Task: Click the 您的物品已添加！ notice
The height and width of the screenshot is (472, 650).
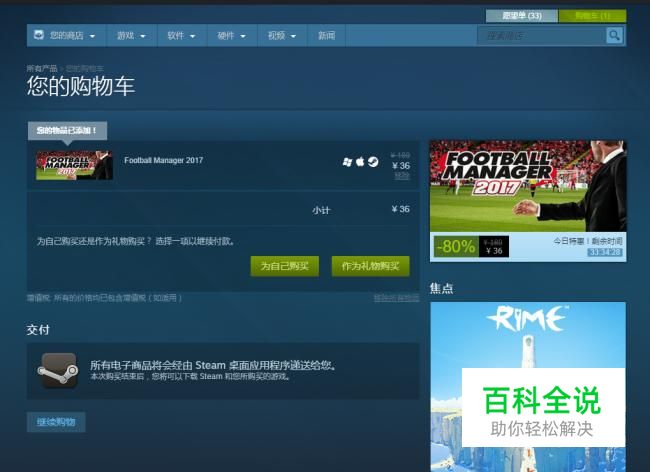Action: pyautogui.click(x=68, y=131)
